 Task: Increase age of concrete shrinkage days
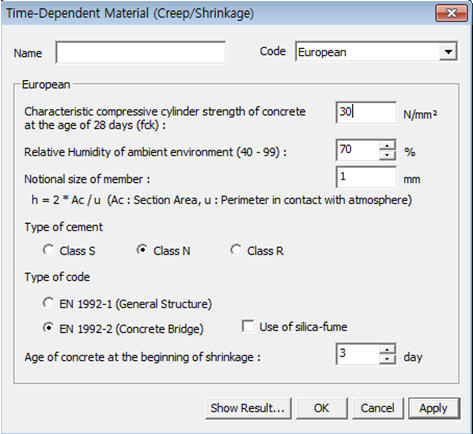[x=387, y=350]
